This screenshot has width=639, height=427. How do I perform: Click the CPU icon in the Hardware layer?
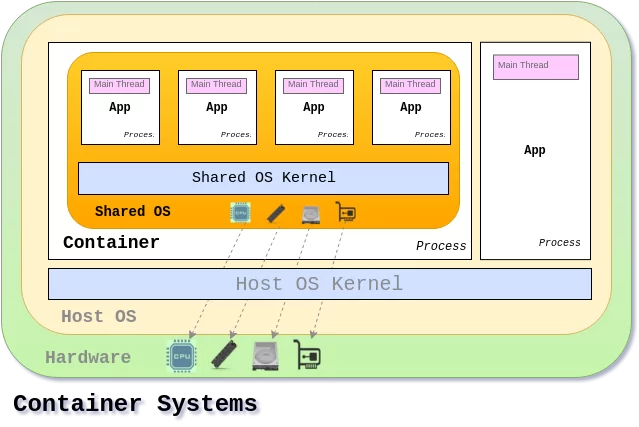181,356
